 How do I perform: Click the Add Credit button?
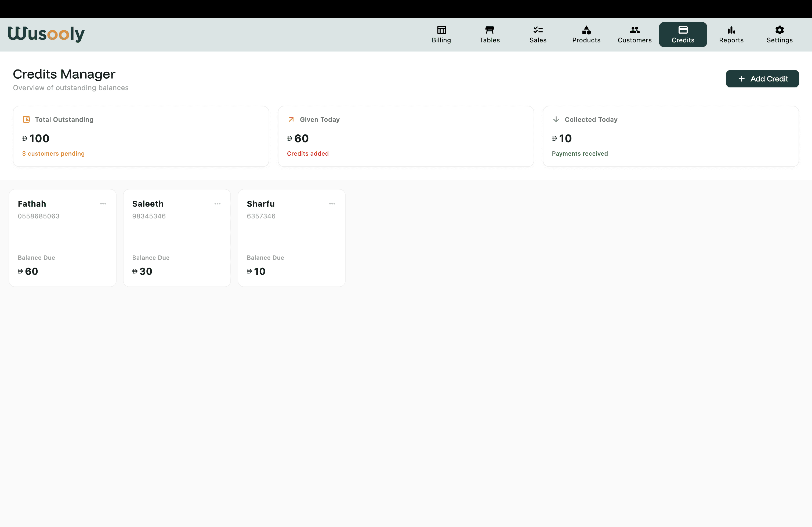[762, 79]
